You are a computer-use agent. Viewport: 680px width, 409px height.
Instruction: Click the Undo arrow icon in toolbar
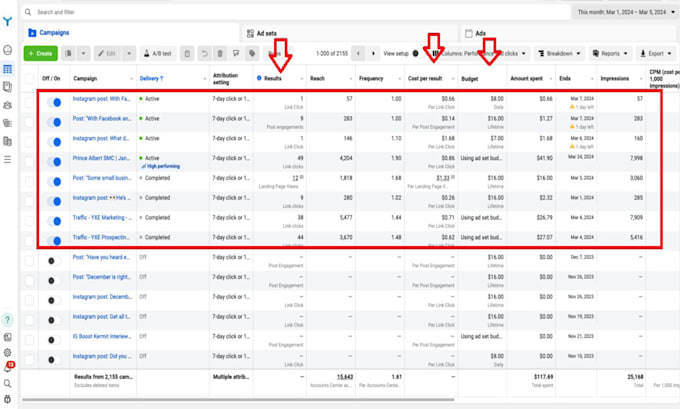(x=204, y=53)
